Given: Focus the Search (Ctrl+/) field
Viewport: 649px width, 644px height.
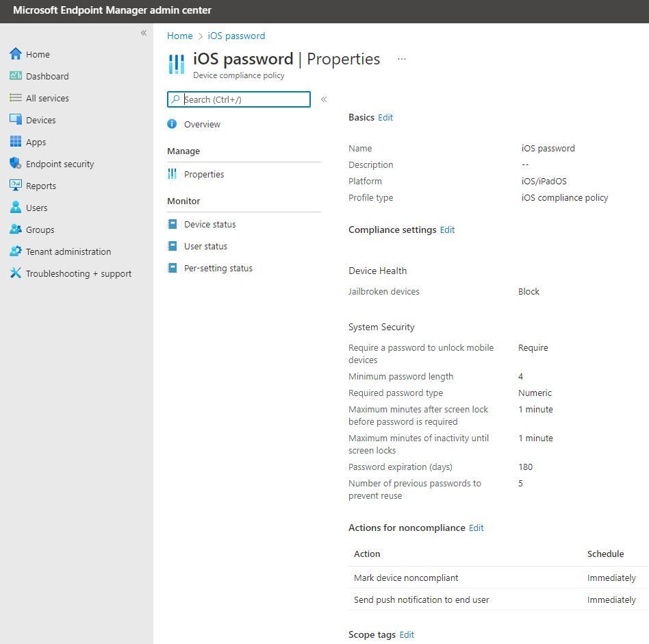Looking at the screenshot, I should (x=239, y=99).
